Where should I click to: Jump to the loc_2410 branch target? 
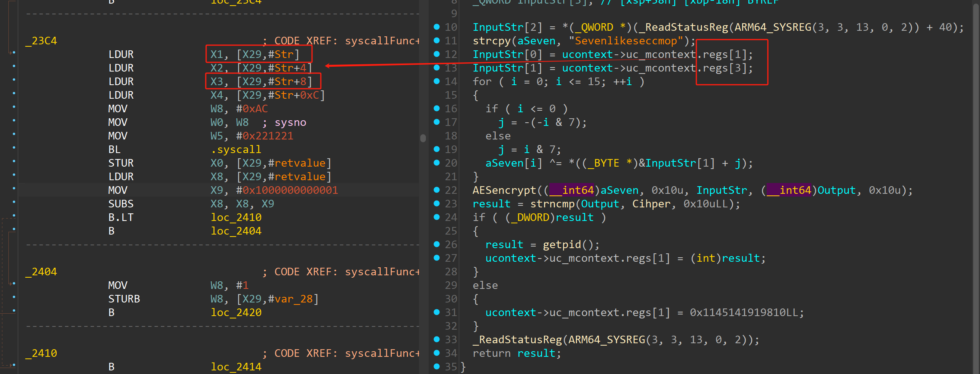(x=236, y=217)
